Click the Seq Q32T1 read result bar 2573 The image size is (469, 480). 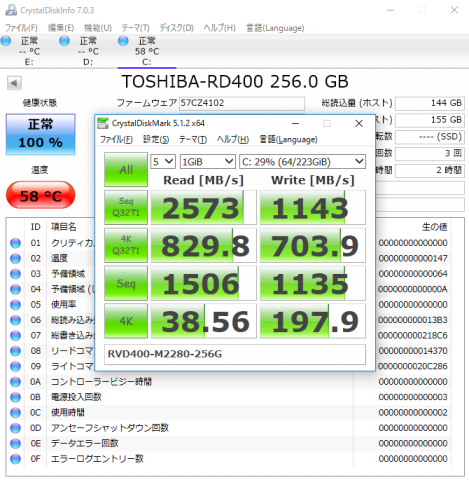point(203,207)
